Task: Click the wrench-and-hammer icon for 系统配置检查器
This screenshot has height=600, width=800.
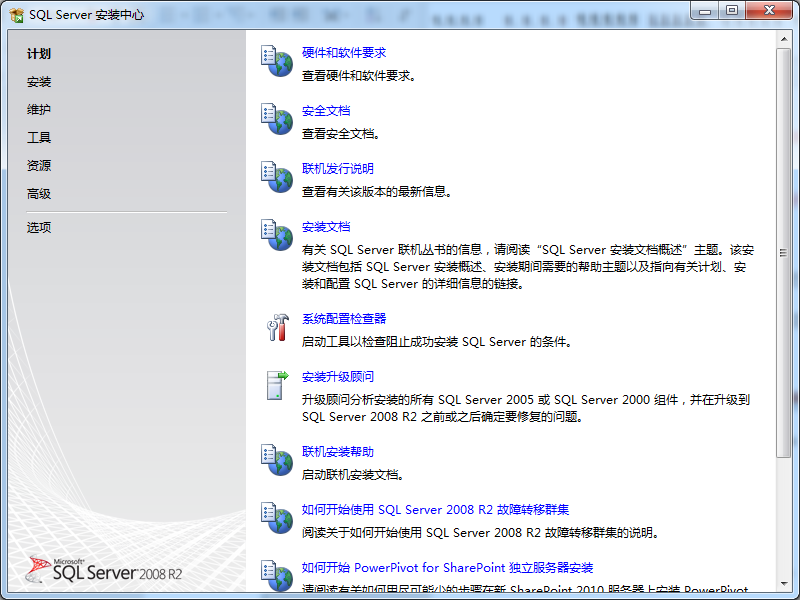Action: (278, 327)
